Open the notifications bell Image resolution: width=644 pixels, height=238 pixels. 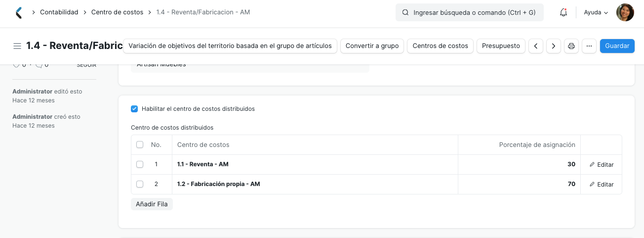(x=563, y=12)
